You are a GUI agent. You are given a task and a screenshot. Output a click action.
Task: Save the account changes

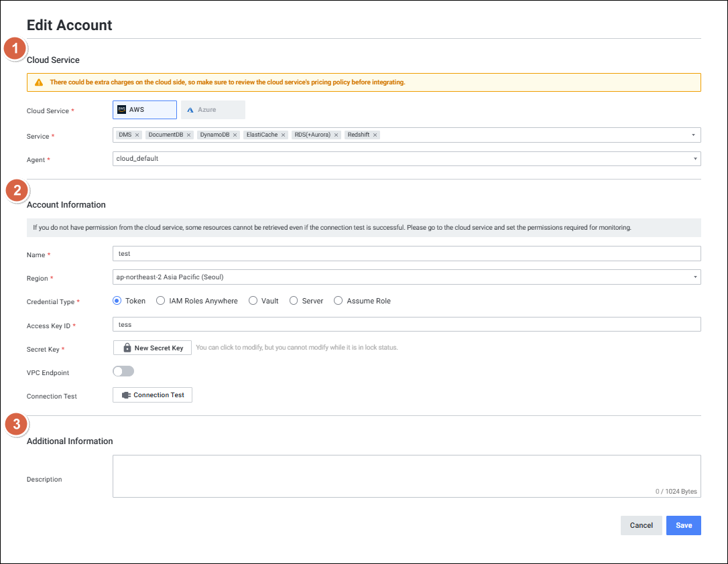683,525
